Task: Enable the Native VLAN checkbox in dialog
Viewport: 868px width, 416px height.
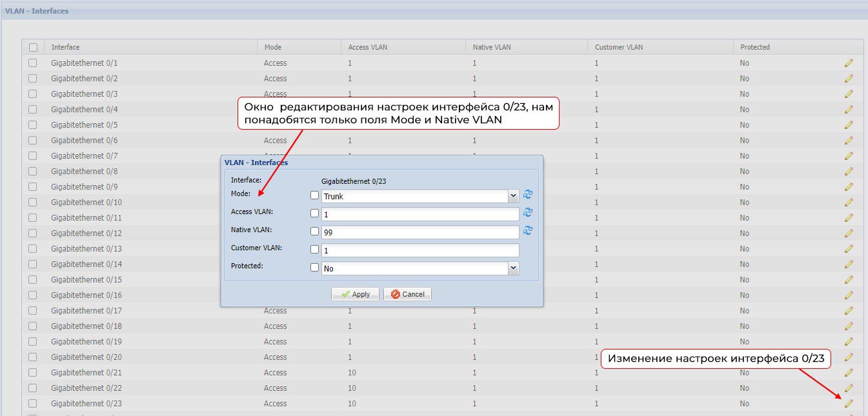Action: pyautogui.click(x=315, y=231)
